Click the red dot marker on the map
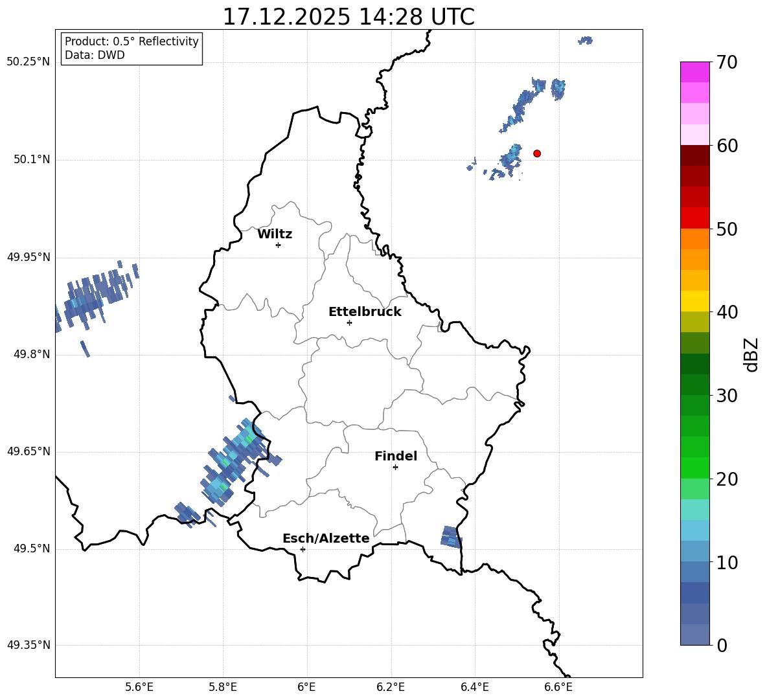The height and width of the screenshot is (700, 767). [x=536, y=153]
